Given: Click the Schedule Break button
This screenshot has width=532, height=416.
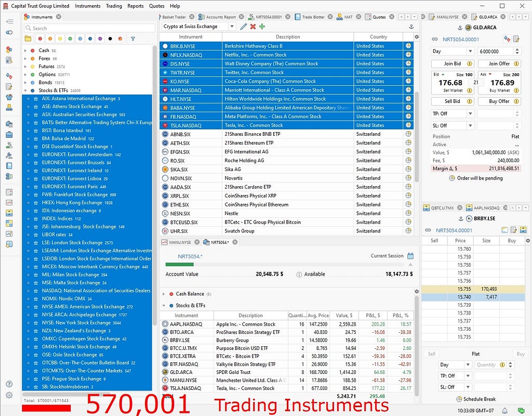Looking at the screenshot, I should [476, 399].
